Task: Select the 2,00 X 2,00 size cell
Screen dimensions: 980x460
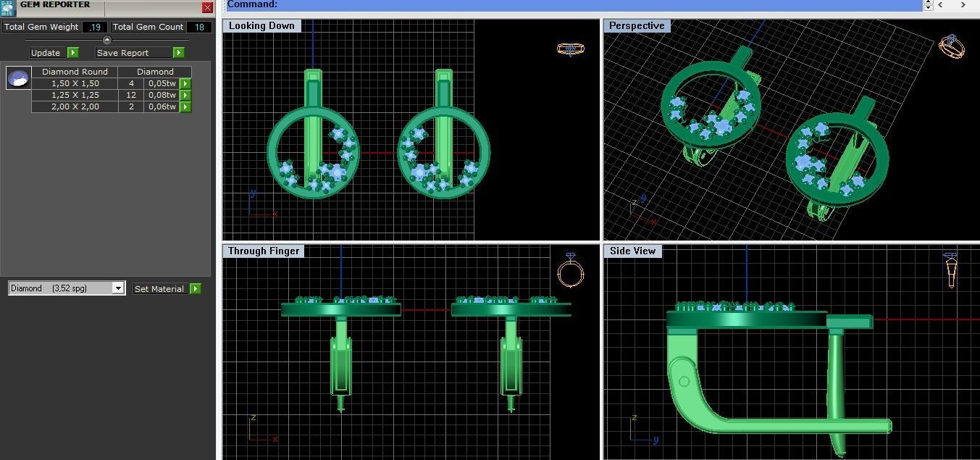Action: pyautogui.click(x=75, y=106)
